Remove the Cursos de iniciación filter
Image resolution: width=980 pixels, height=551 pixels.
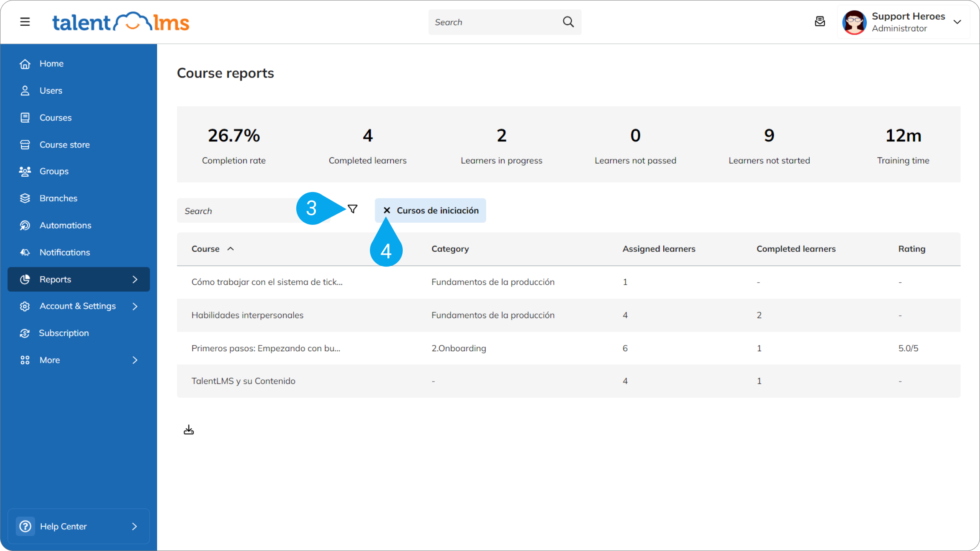click(387, 210)
